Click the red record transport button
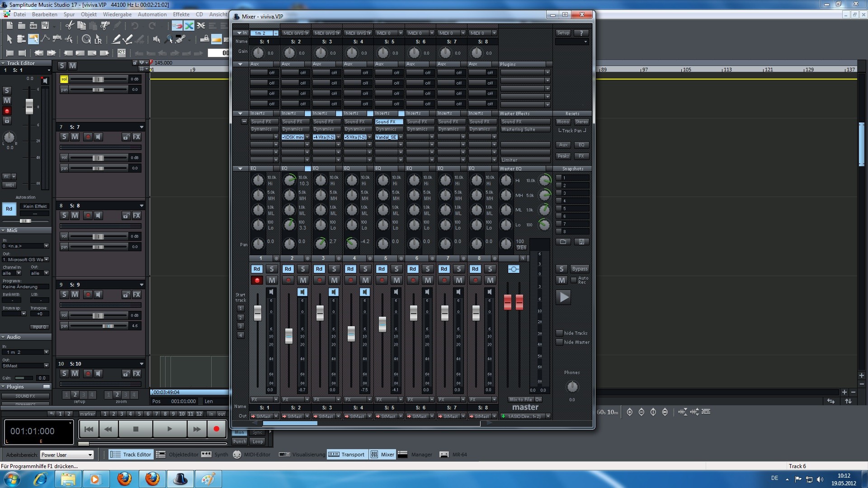The image size is (868, 488). (x=216, y=429)
